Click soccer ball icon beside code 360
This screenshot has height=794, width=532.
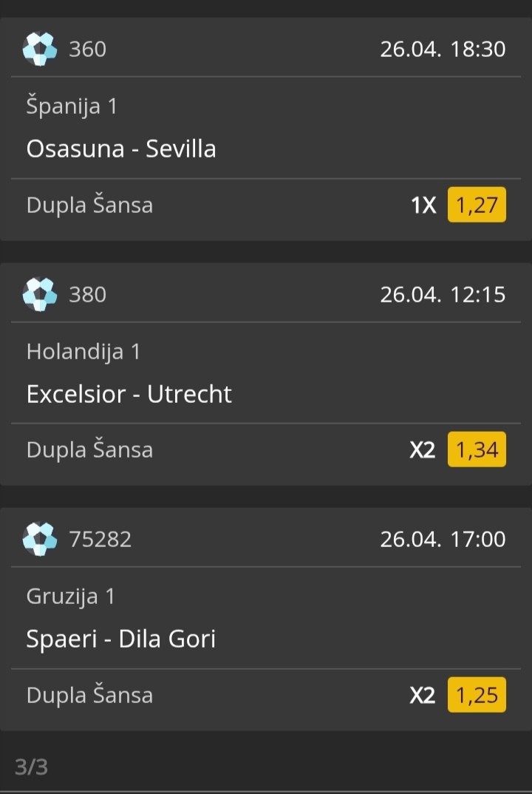click(x=40, y=49)
